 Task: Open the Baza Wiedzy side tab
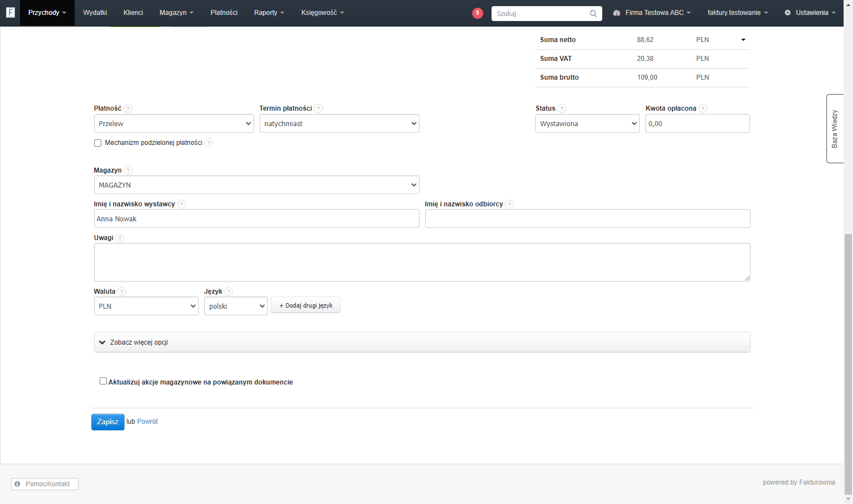[835, 128]
